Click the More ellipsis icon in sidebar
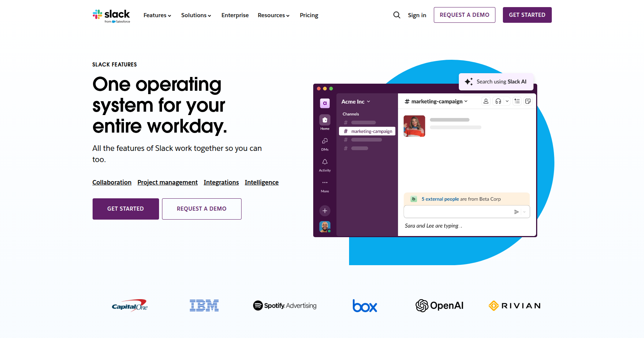 [325, 183]
